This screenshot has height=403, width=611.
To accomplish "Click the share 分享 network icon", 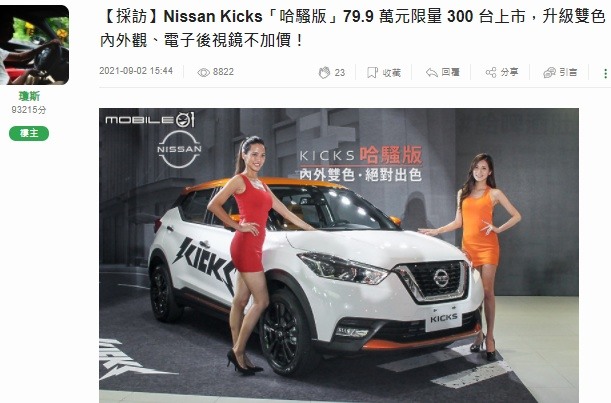I will click(x=491, y=72).
